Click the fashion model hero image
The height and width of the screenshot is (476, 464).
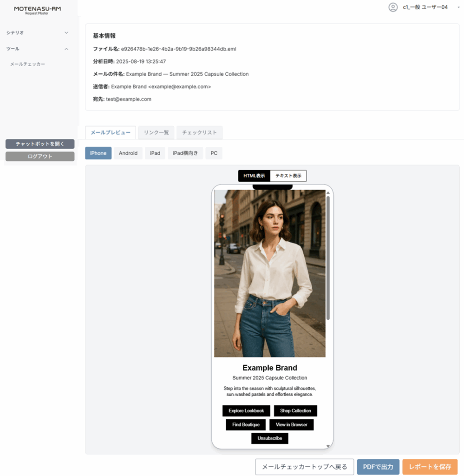click(269, 273)
